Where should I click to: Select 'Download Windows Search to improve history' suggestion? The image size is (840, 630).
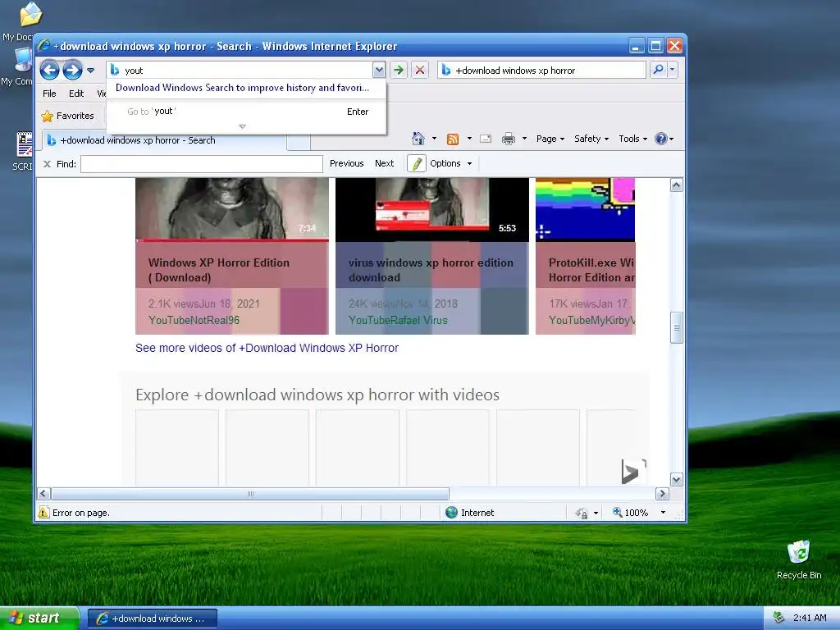[x=242, y=88]
